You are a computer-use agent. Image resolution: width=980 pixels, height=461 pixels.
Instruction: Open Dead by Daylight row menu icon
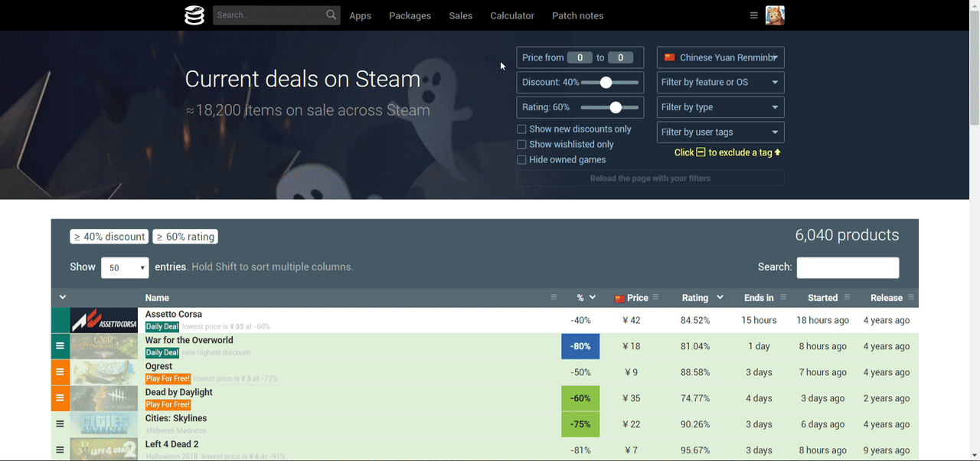click(x=60, y=398)
